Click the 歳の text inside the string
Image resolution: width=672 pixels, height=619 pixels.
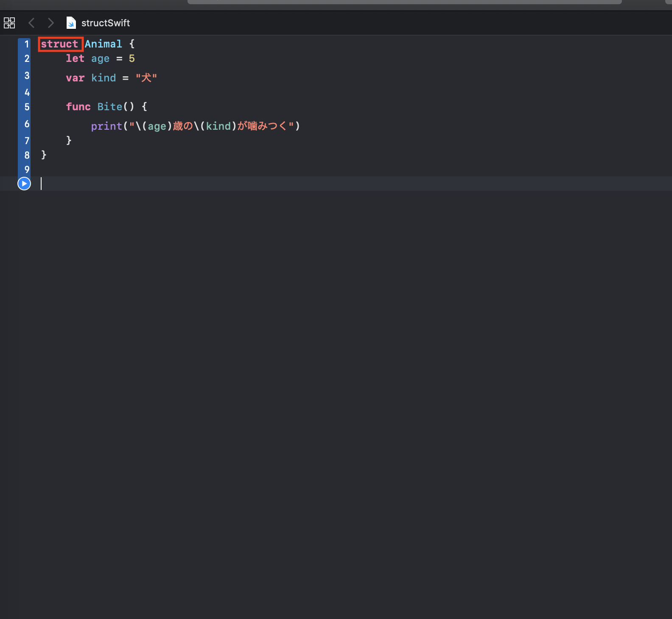183,126
